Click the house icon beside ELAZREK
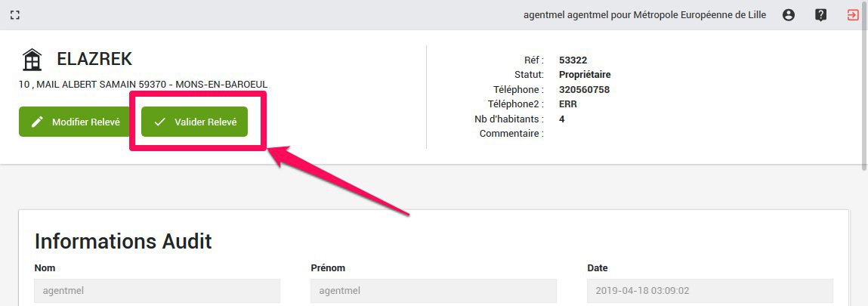The image size is (868, 306). pyautogui.click(x=32, y=59)
